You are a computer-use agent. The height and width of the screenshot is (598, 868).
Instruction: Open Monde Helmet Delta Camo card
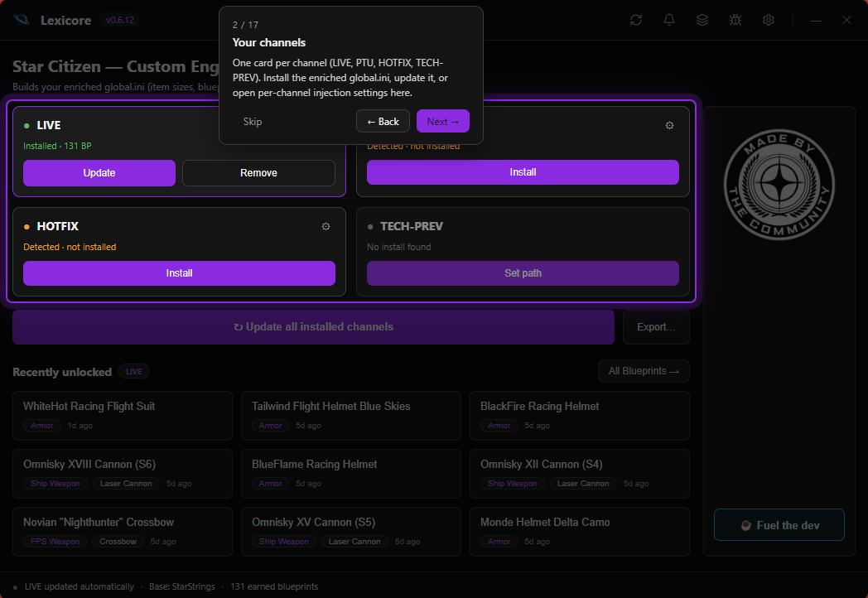tap(580, 532)
